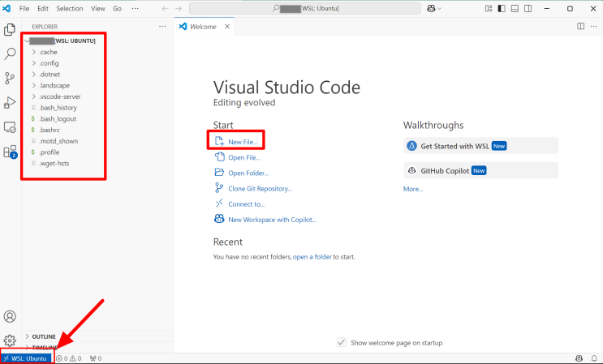Image resolution: width=603 pixels, height=364 pixels.
Task: Toggle Show welcome page on startup
Action: tap(342, 342)
